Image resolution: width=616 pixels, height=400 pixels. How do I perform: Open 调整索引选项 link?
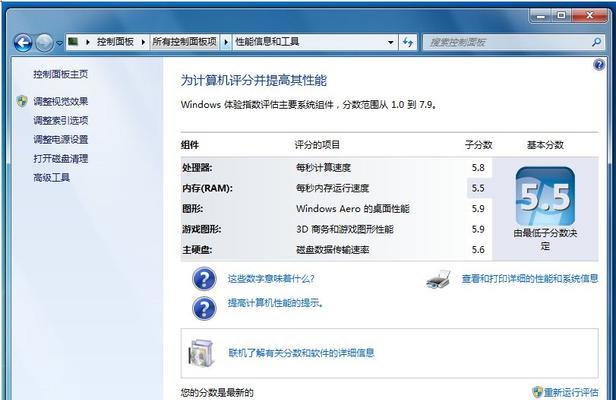60,121
